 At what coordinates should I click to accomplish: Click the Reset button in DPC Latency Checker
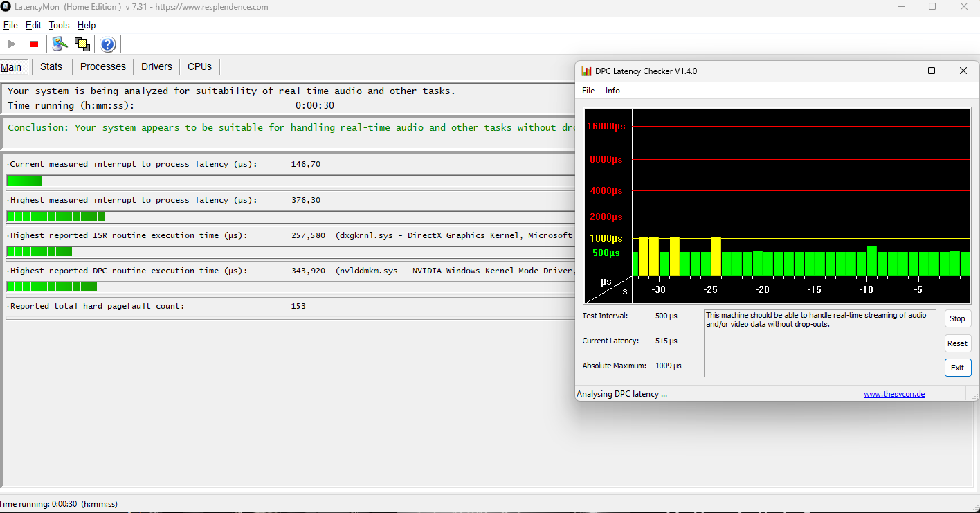pyautogui.click(x=957, y=343)
